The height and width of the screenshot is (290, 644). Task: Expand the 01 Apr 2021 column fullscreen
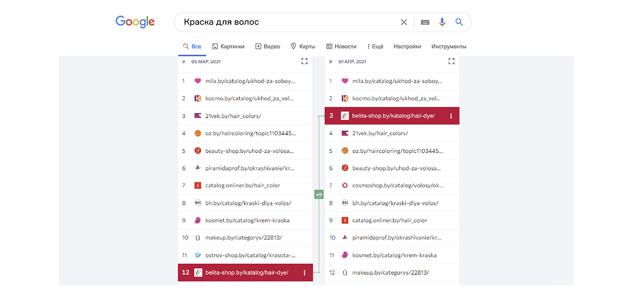click(x=451, y=61)
